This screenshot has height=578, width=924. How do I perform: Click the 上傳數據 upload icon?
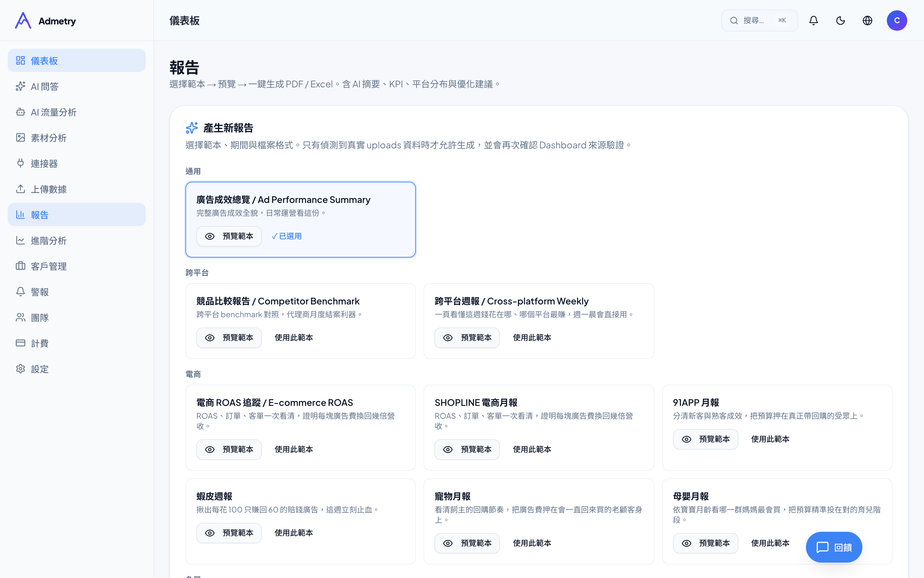click(21, 189)
